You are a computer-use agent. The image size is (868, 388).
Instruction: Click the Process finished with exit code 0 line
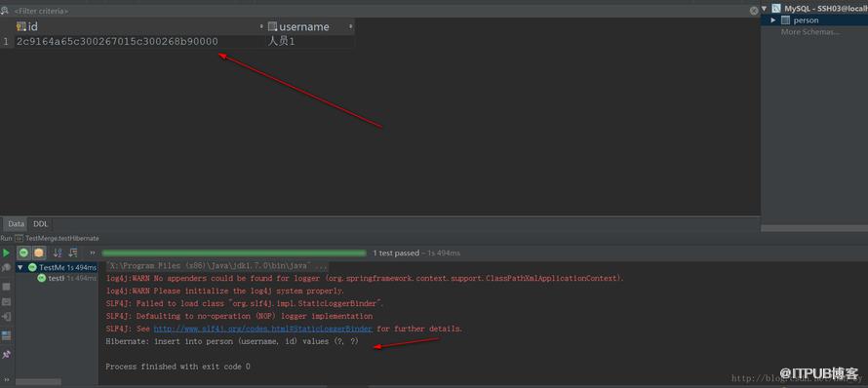coord(178,367)
